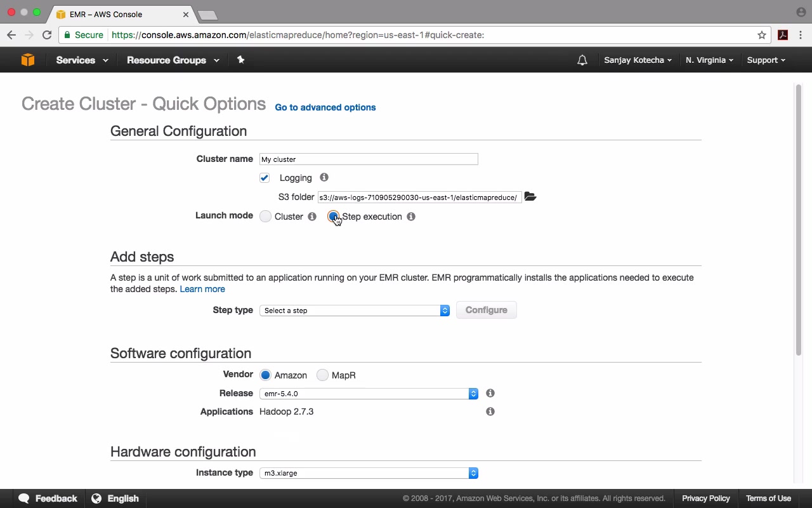The image size is (812, 508).
Task: Click the 'General Configuration' heading
Action: click(x=179, y=131)
